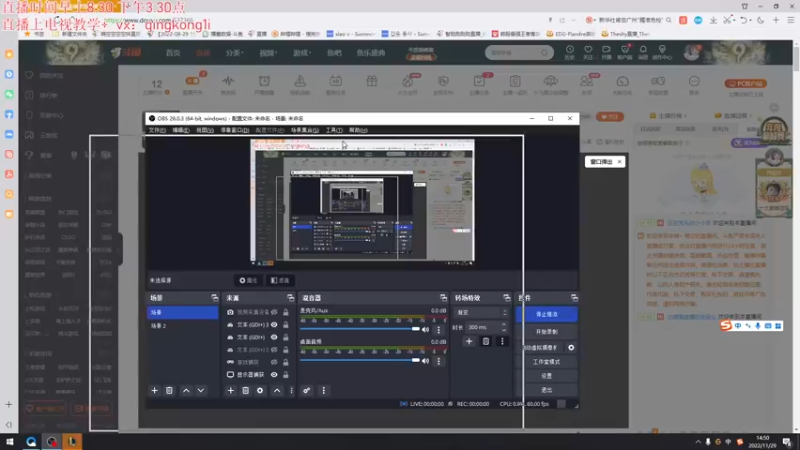Screen dimensions: 800x450
Task: Move the source up in Sources toolbar
Action: click(x=277, y=390)
